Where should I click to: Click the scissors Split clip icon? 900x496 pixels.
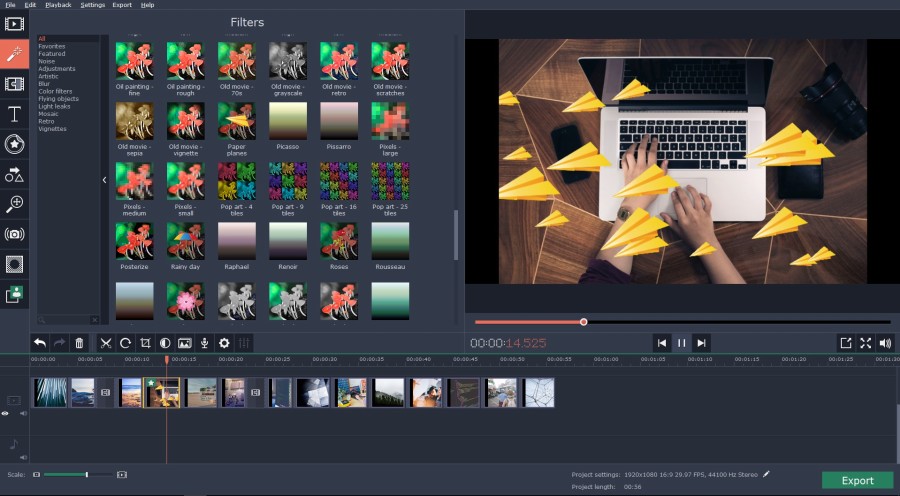105,343
